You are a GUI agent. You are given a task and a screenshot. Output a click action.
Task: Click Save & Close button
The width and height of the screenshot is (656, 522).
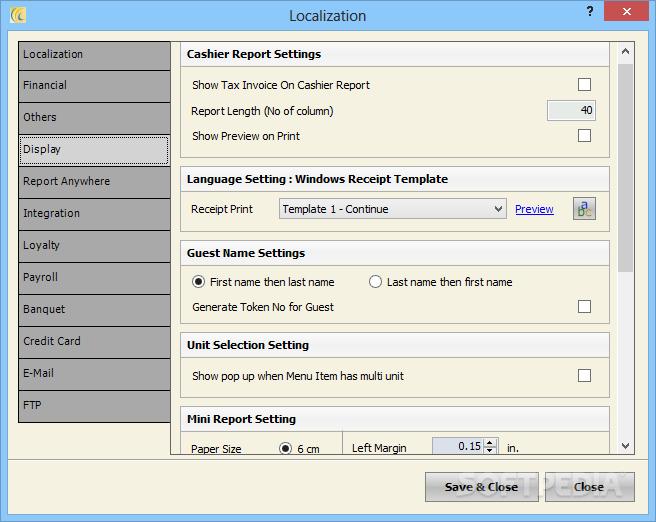481,487
